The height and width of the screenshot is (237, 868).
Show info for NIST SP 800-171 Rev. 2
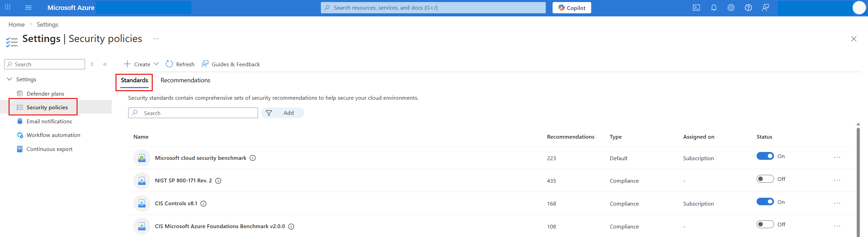pos(218,181)
